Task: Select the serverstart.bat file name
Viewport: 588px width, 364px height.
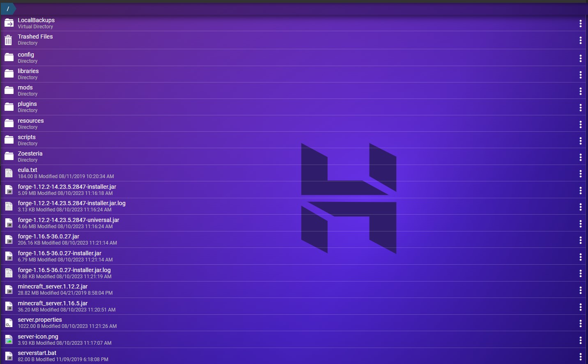Action: [37, 353]
